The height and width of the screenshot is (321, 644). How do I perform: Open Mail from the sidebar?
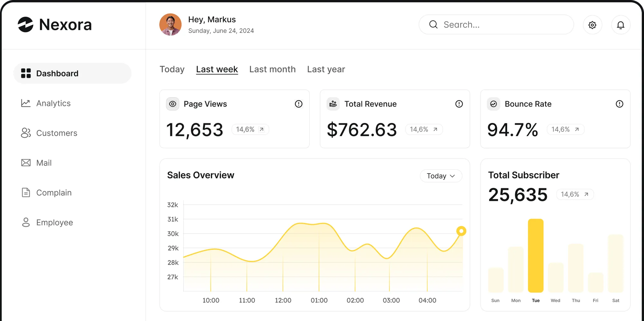(43, 163)
